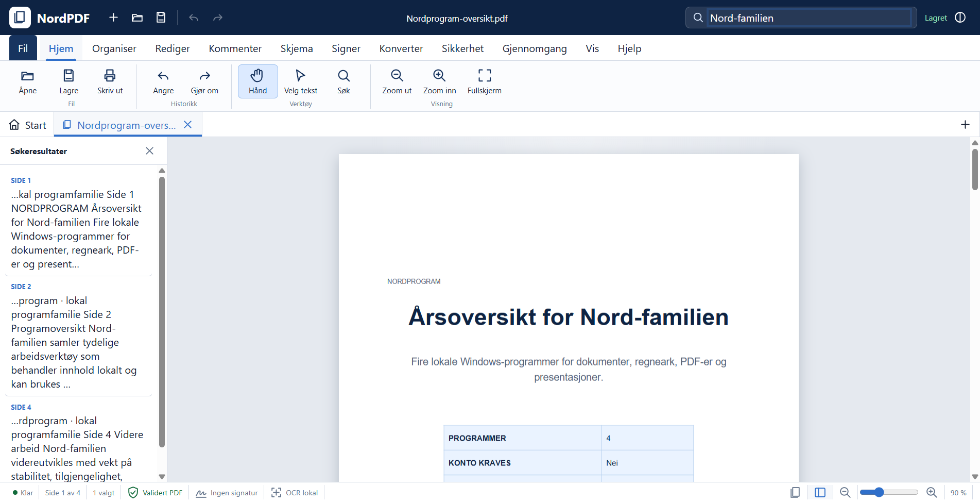The height and width of the screenshot is (502, 980).
Task: Click the PROGRAMMER table cell
Action: click(x=523, y=438)
